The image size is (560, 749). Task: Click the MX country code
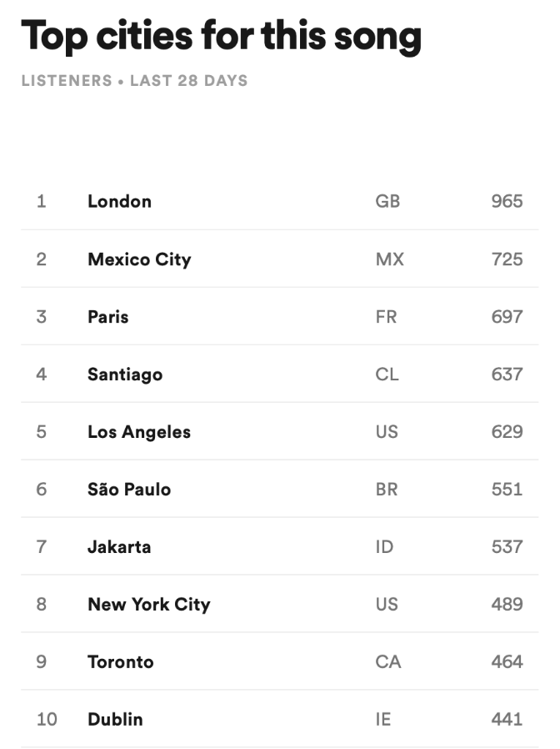pyautogui.click(x=389, y=259)
